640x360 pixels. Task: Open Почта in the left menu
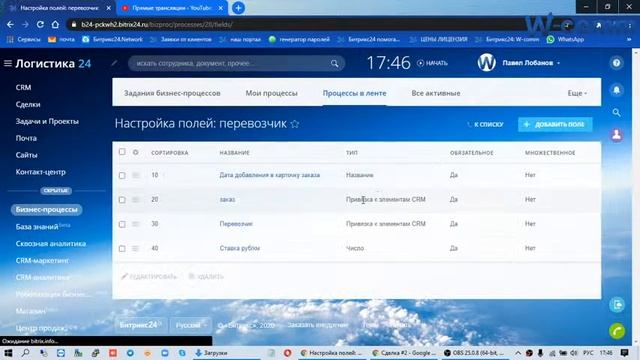(x=26, y=138)
